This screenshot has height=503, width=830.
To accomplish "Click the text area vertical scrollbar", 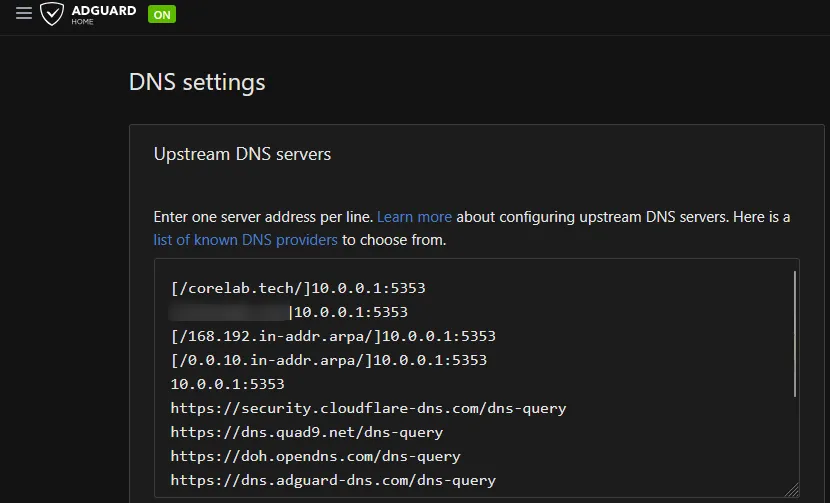I will pos(795,334).
